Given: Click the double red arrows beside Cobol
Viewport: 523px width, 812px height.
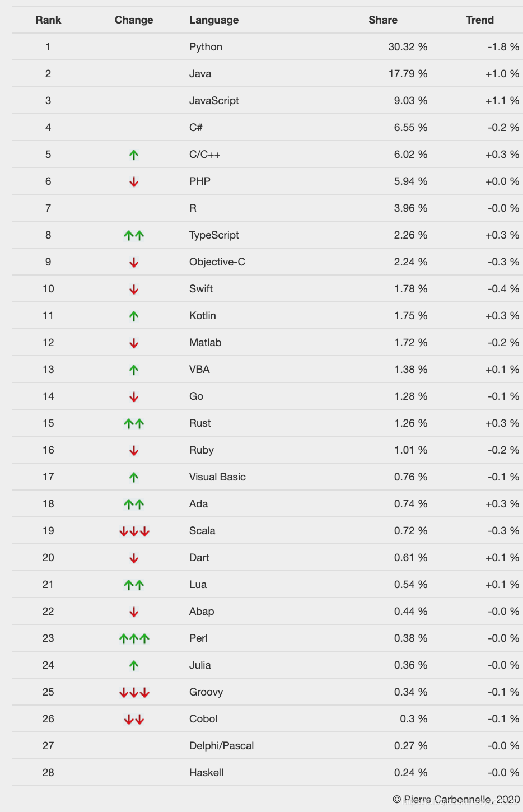Looking at the screenshot, I should tap(134, 719).
